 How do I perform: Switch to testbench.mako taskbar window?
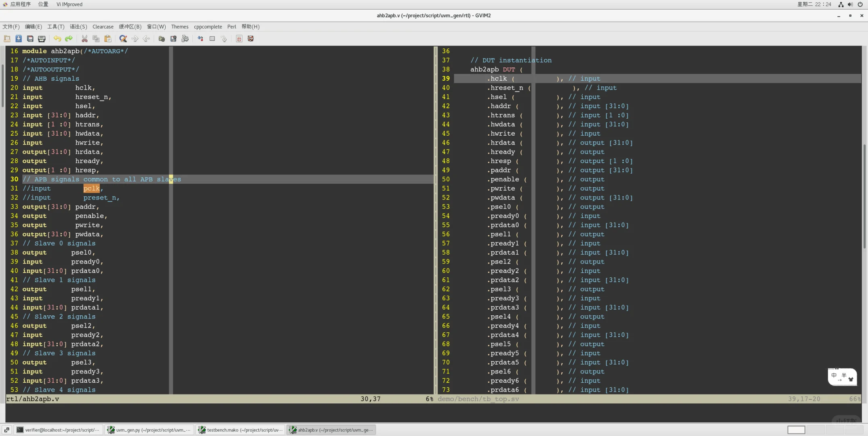(240, 430)
